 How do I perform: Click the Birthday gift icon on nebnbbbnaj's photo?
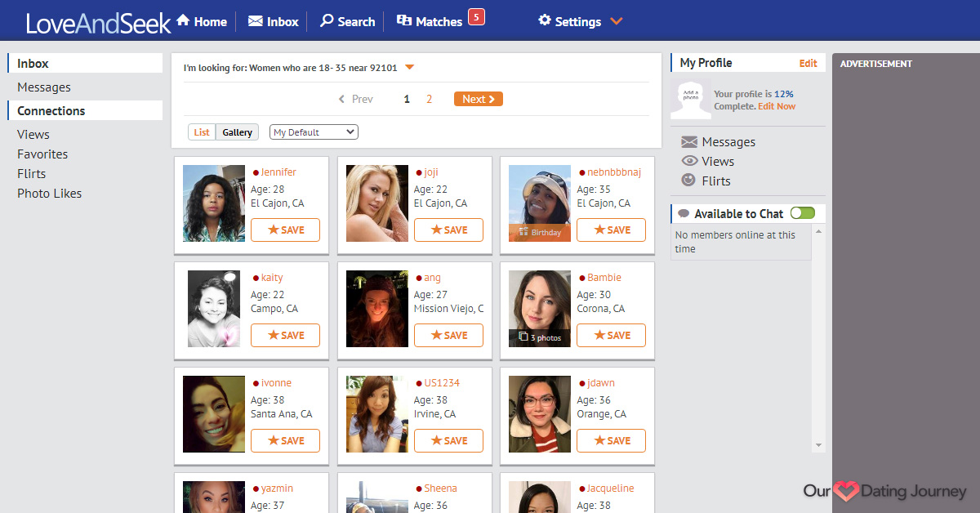523,232
